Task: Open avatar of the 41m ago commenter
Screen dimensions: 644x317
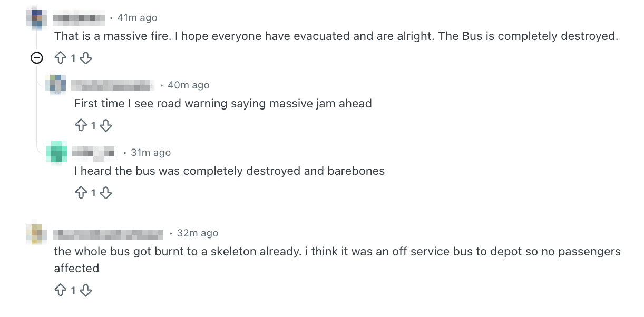Action: pyautogui.click(x=36, y=19)
